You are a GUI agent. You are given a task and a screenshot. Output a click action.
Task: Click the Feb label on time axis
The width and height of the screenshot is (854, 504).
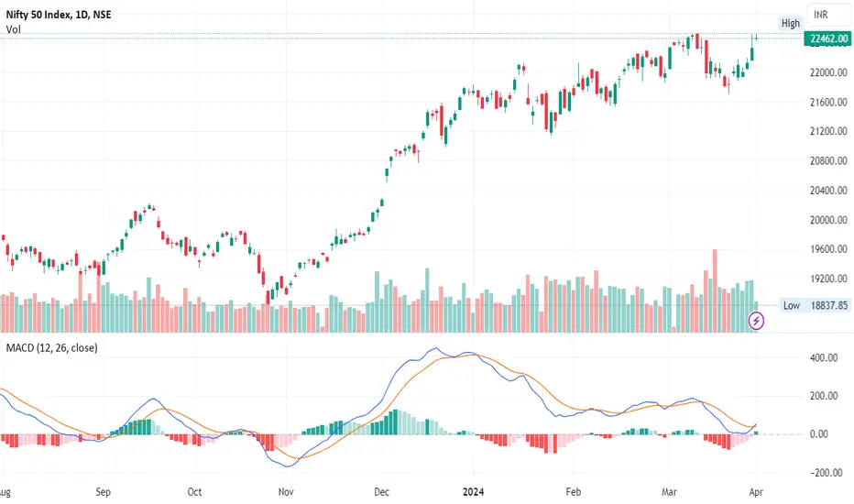click(x=574, y=492)
